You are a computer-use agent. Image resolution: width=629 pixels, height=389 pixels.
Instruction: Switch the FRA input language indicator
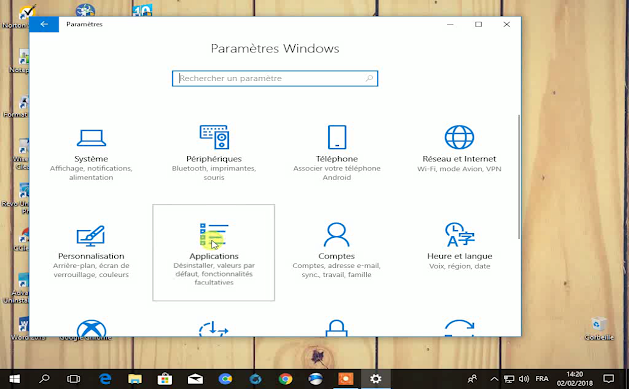[x=542, y=379]
